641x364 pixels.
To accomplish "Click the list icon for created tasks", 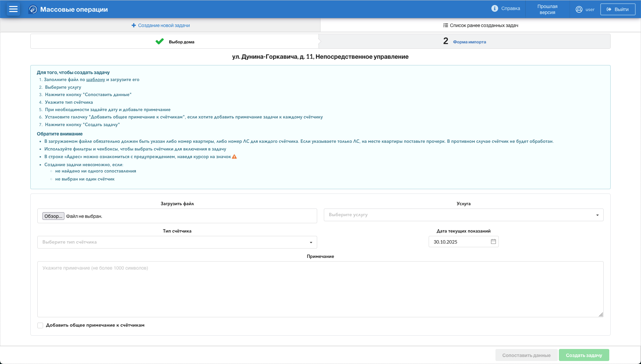I will [x=445, y=25].
